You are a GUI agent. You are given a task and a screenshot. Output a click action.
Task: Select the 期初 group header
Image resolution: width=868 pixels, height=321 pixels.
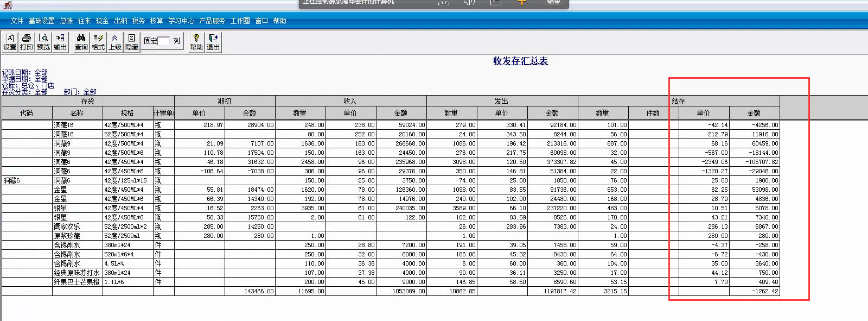tap(225, 101)
